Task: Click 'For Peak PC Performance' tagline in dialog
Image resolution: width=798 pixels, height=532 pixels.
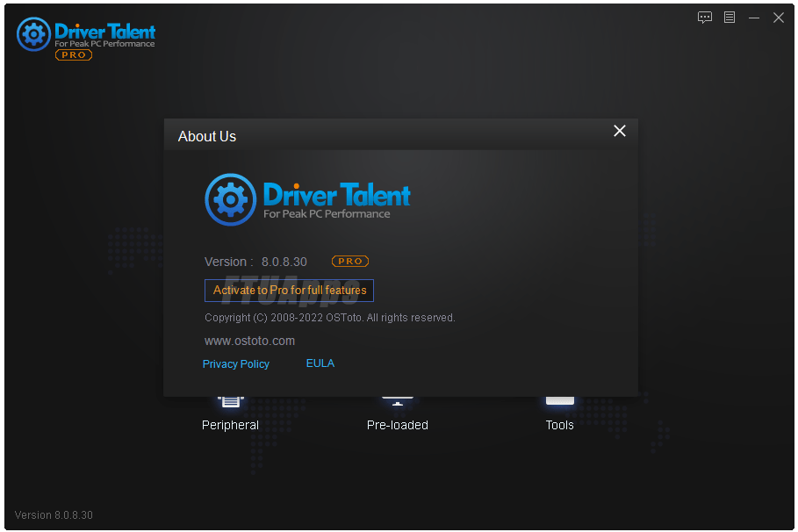Action: (327, 214)
